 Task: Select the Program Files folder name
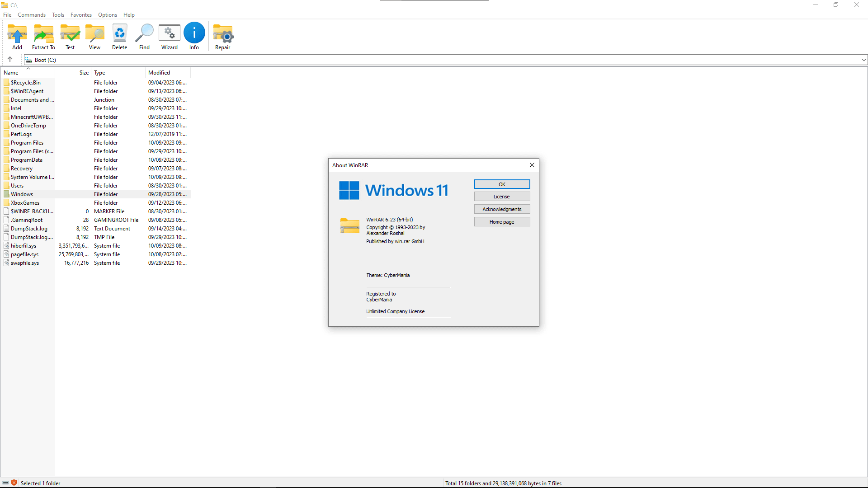pyautogui.click(x=27, y=142)
